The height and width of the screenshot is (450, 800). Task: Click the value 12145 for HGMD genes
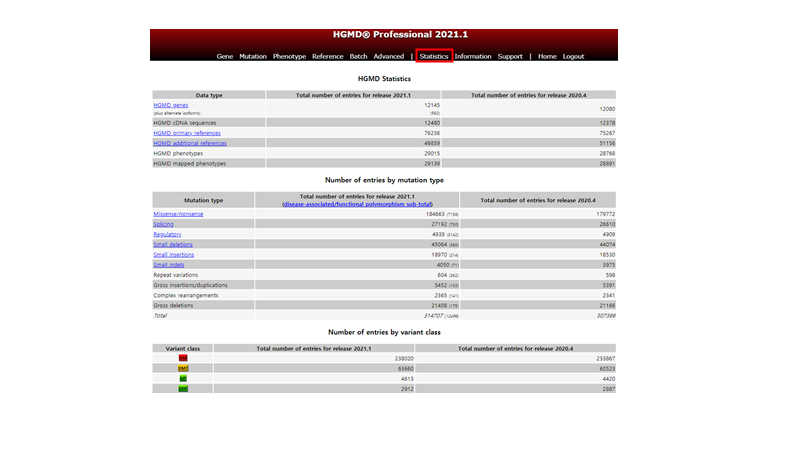click(432, 105)
